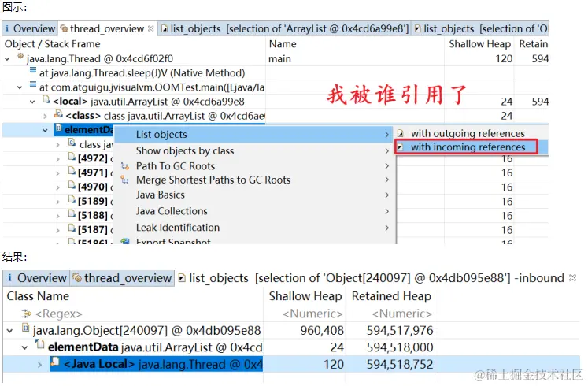Click Retained Heap <Numeric> filter field
Screen dimensions: 588x386
[x=402, y=314]
